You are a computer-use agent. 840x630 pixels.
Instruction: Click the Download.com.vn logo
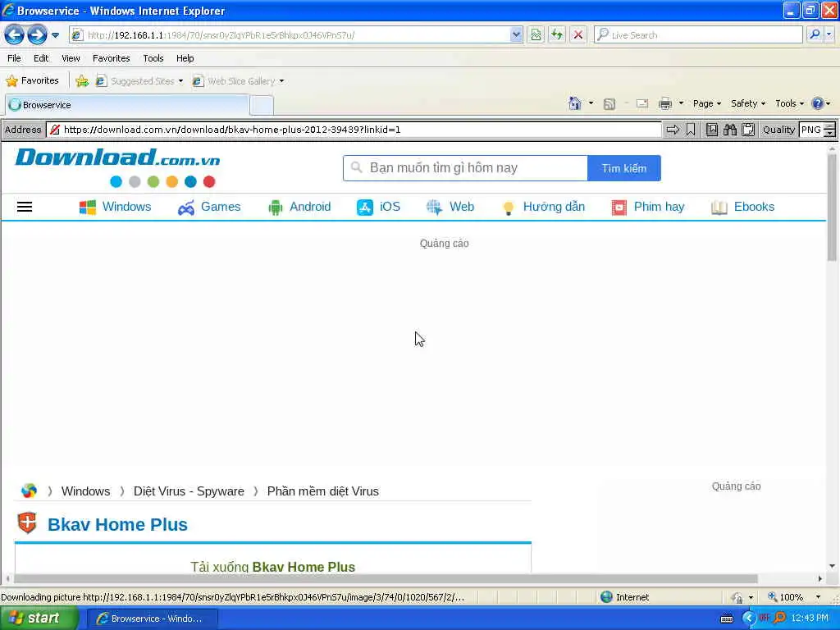[118, 167]
